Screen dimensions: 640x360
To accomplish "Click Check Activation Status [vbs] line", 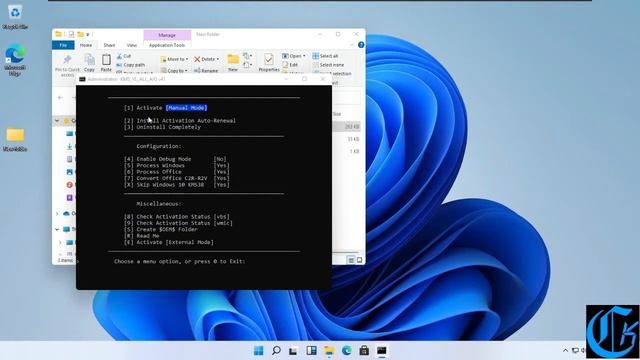I will (177, 217).
